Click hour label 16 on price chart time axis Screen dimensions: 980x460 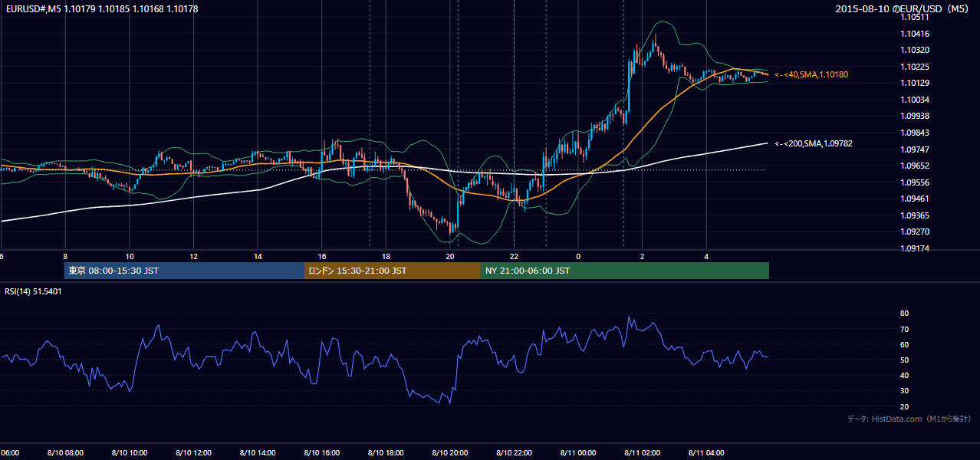click(322, 257)
